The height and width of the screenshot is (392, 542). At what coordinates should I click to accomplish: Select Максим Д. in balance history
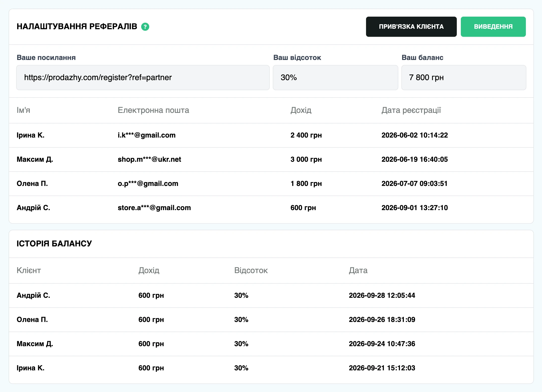tap(35, 344)
